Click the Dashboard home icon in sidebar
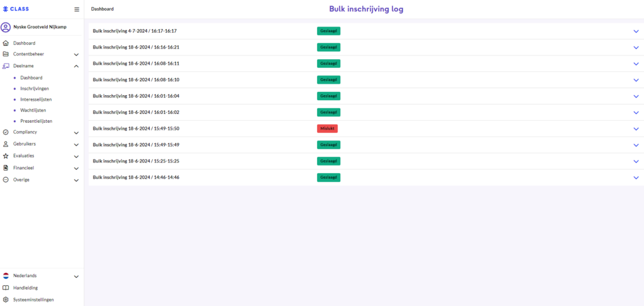 point(6,43)
